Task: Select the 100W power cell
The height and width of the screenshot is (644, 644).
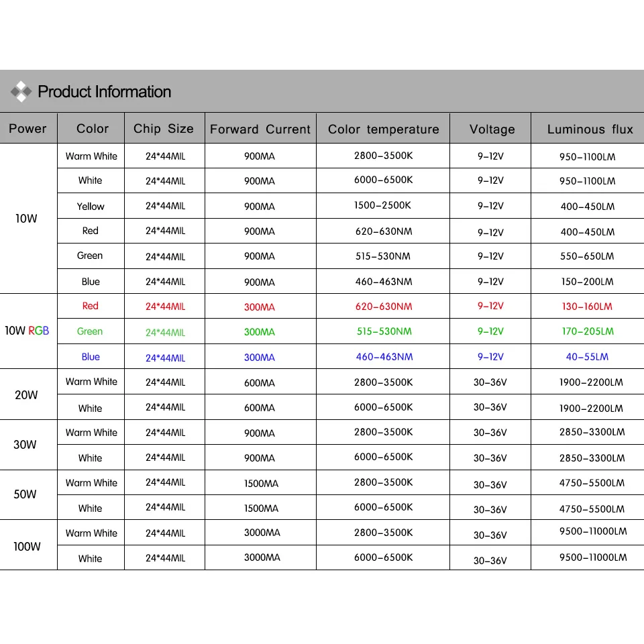Action: 27,546
